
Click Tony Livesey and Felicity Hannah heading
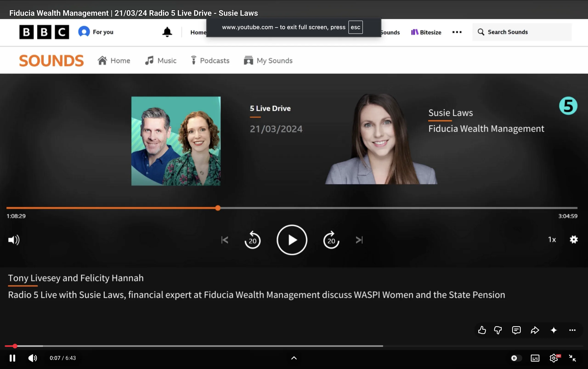coord(76,278)
